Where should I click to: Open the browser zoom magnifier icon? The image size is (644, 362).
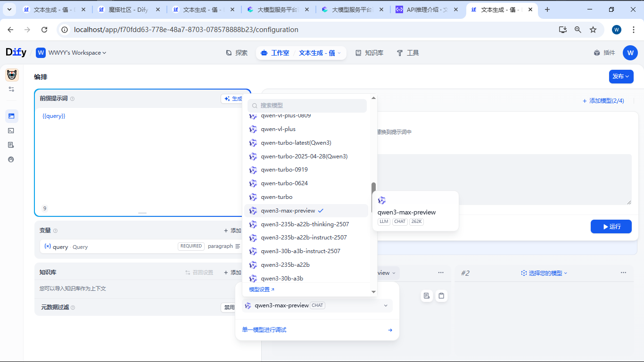(x=578, y=30)
